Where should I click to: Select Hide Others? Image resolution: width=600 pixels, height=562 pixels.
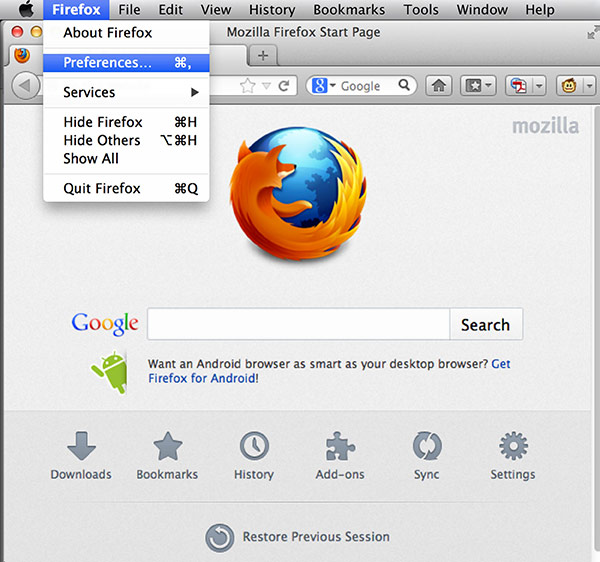(126, 140)
